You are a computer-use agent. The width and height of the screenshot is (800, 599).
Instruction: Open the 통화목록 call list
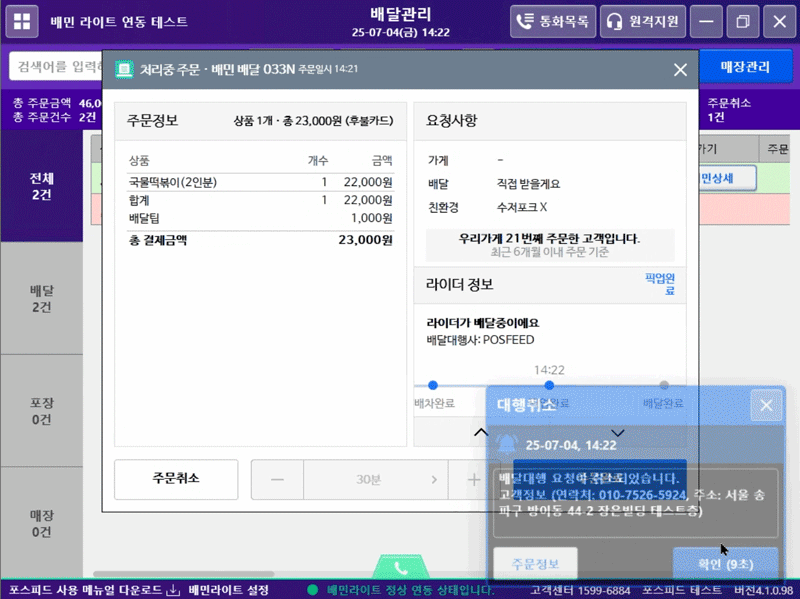tap(553, 21)
